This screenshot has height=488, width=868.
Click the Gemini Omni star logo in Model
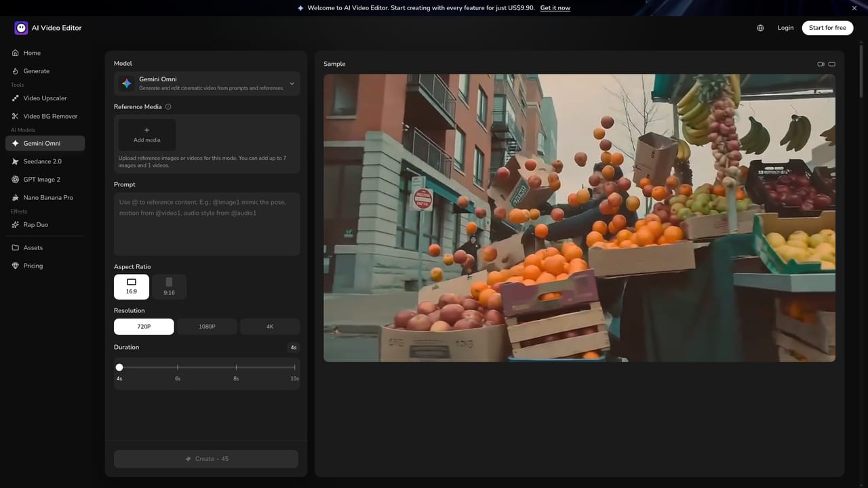pyautogui.click(x=127, y=83)
